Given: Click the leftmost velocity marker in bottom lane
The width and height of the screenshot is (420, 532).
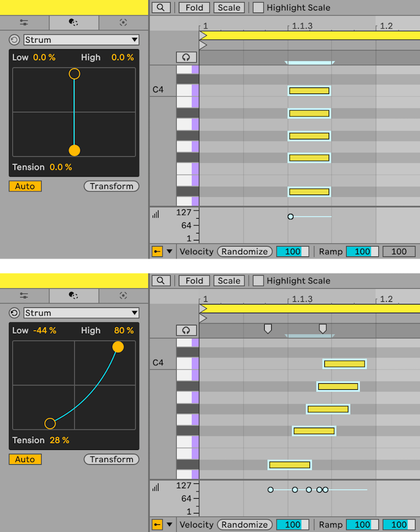Looking at the screenshot, I should click(270, 489).
